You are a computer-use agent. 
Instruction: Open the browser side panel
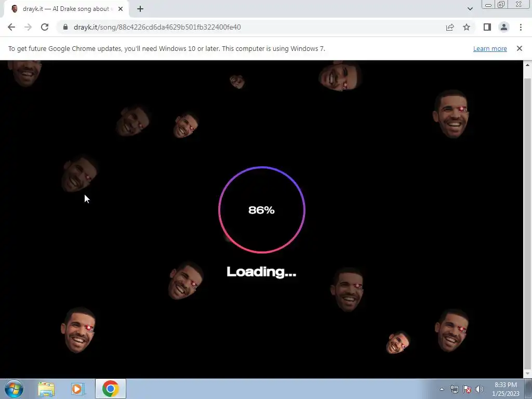click(x=487, y=27)
